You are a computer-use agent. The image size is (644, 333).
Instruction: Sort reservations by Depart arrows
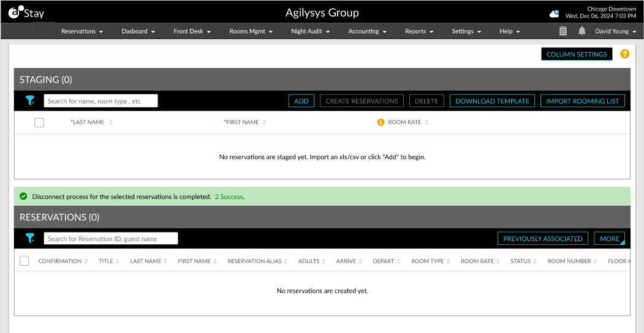398,261
